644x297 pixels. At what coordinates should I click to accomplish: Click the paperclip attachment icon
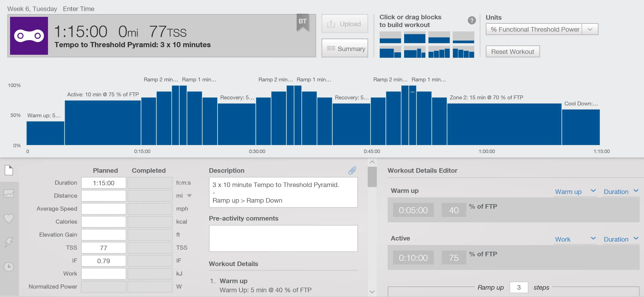[x=352, y=171]
